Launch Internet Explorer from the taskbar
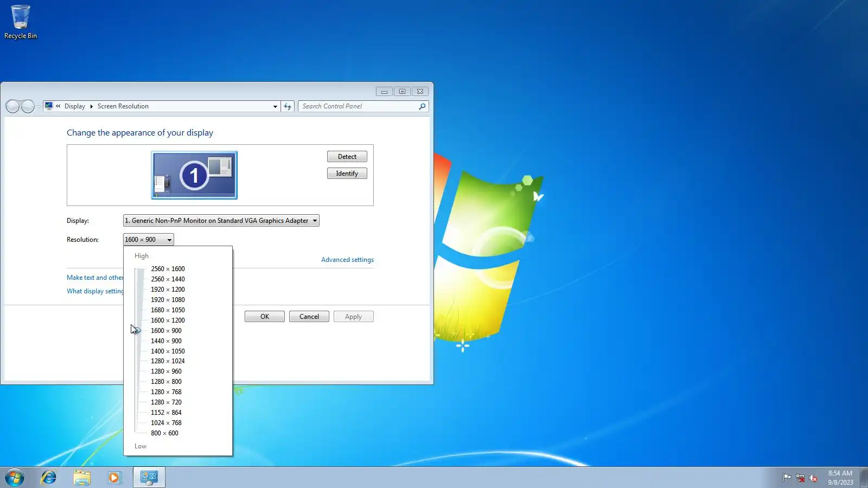 point(49,478)
